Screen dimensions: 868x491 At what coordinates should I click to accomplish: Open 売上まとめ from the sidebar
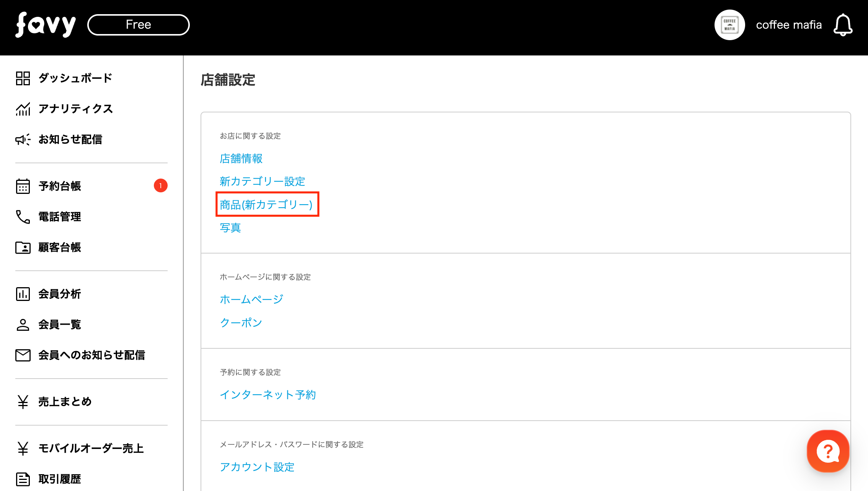pyautogui.click(x=65, y=402)
